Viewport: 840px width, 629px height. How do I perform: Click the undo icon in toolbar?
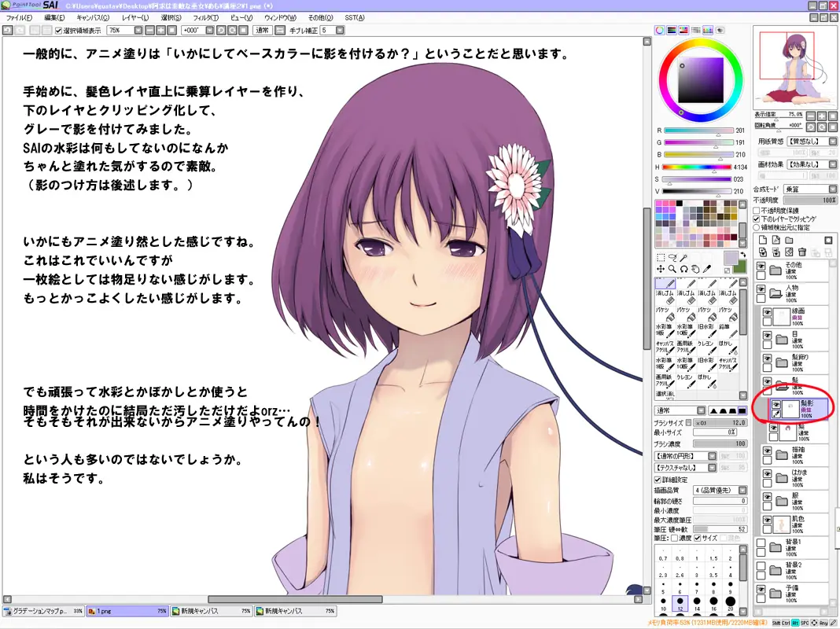pos(8,31)
